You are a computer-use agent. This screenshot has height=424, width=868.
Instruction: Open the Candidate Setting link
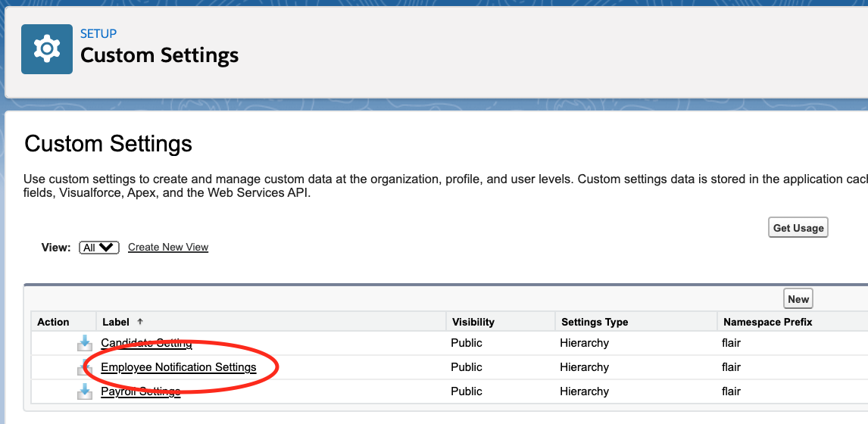tap(146, 343)
